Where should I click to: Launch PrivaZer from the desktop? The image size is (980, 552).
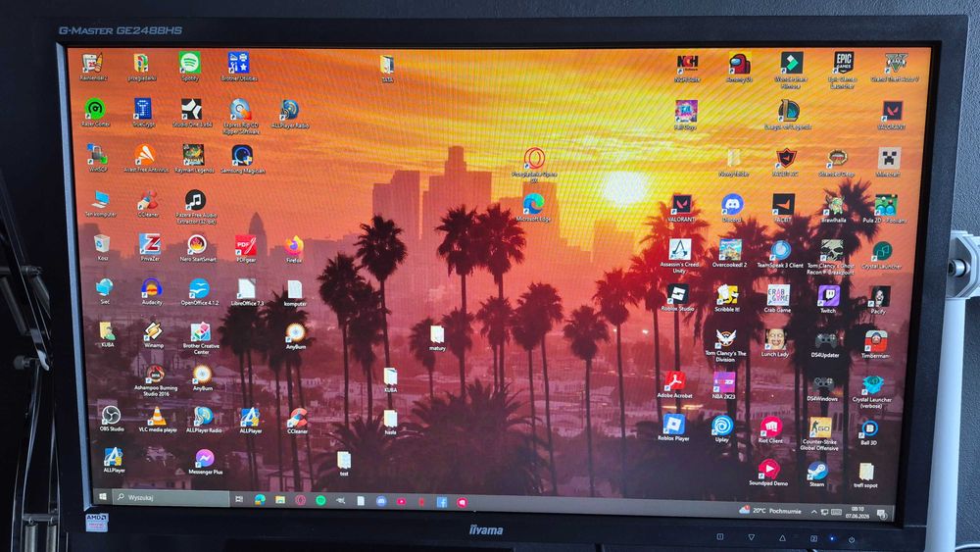149,247
